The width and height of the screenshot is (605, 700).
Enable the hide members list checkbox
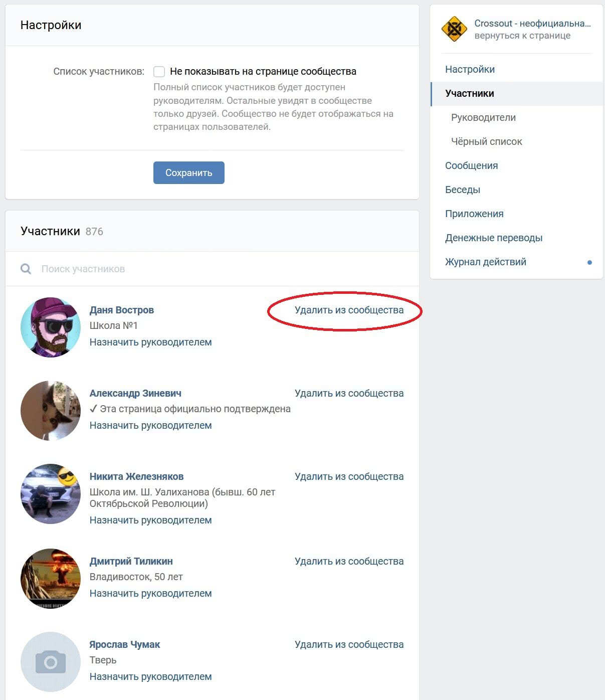pyautogui.click(x=159, y=72)
